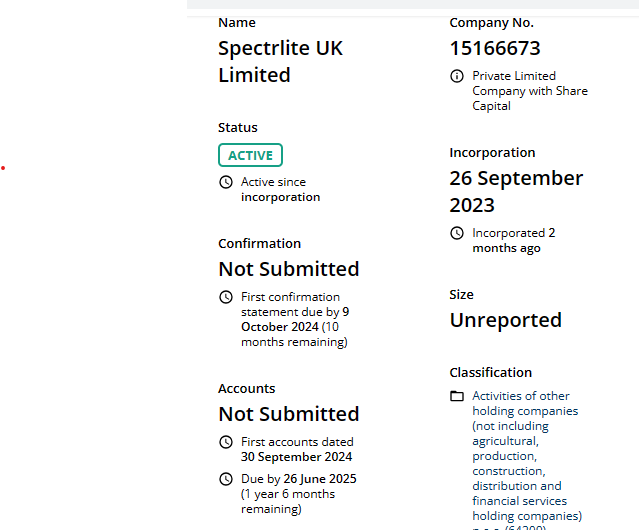Select the company name Spectrlite UK Limited

coord(280,62)
